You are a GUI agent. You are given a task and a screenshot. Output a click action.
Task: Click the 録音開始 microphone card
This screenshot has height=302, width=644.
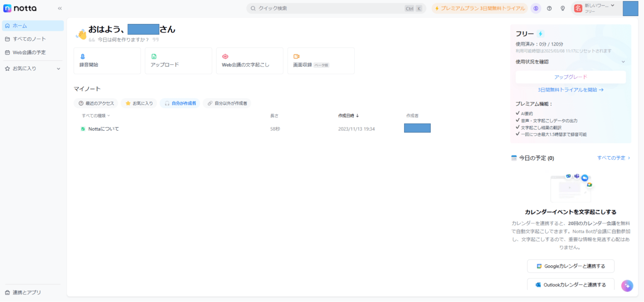[x=107, y=61]
